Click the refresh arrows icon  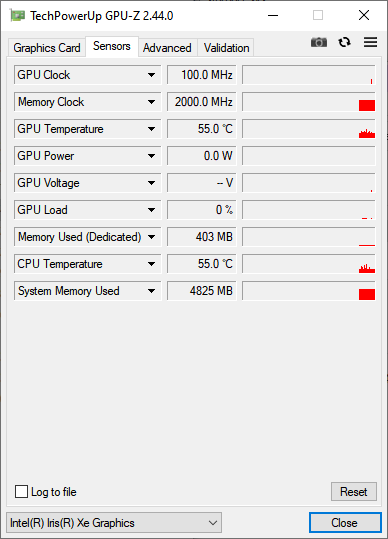pos(344,42)
